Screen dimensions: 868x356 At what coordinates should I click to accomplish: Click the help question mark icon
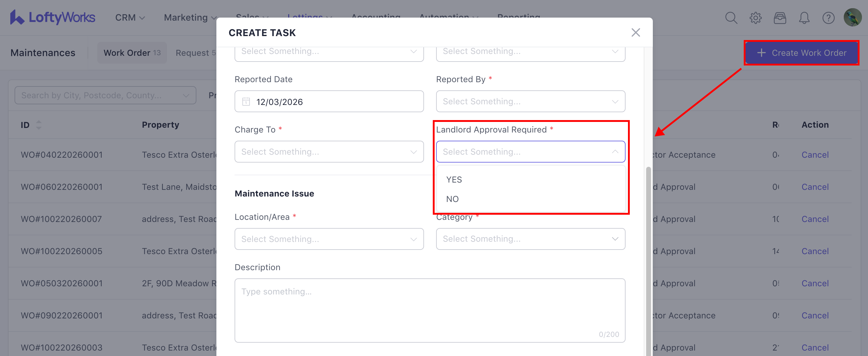click(x=828, y=18)
